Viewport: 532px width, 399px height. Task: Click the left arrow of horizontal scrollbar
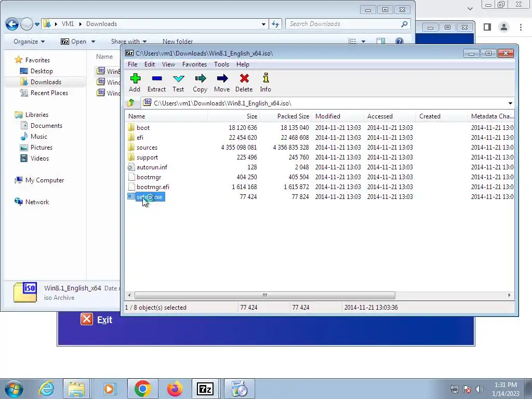[129, 295]
